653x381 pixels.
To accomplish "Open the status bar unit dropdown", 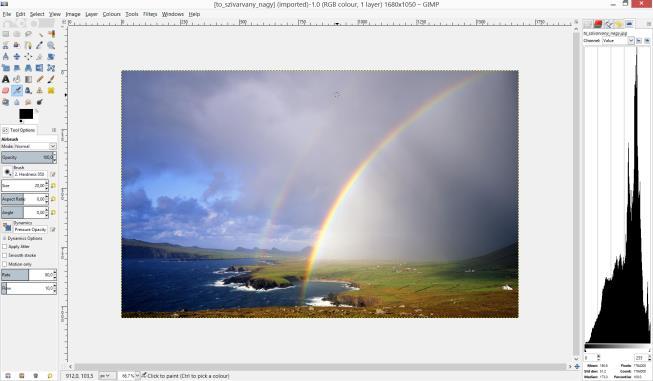I will [x=107, y=376].
